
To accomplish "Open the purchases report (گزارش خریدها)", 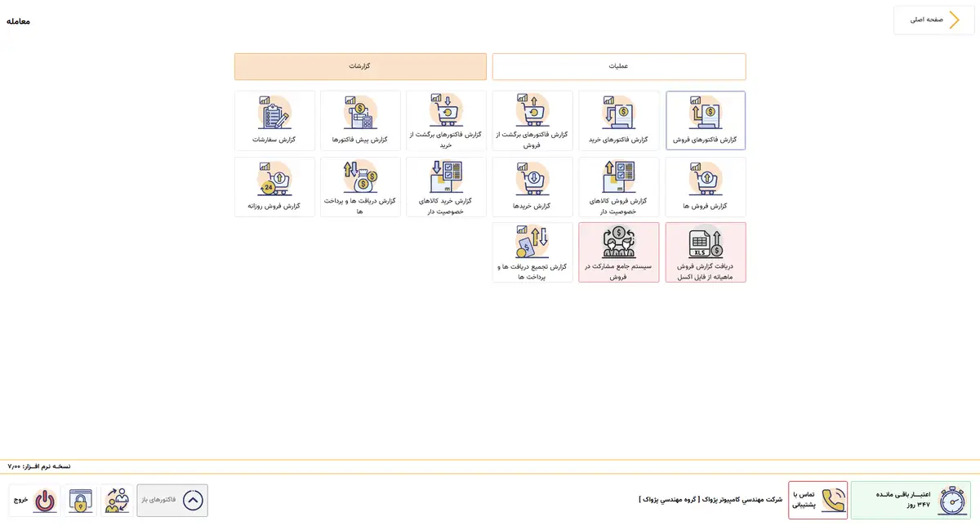I will 532,186.
